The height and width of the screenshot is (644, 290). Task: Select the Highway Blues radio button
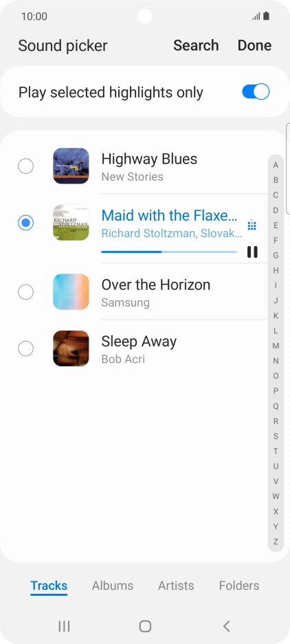tap(26, 166)
